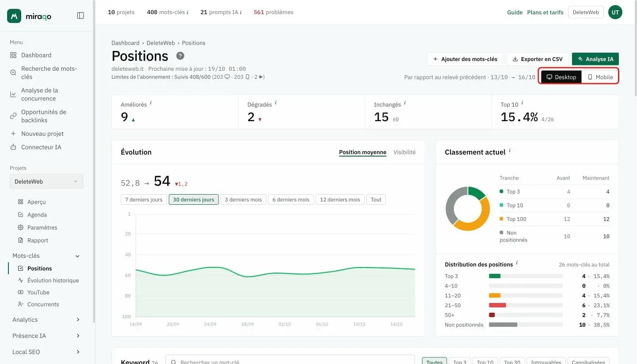Open the Plans et tarifs link

coord(545,12)
